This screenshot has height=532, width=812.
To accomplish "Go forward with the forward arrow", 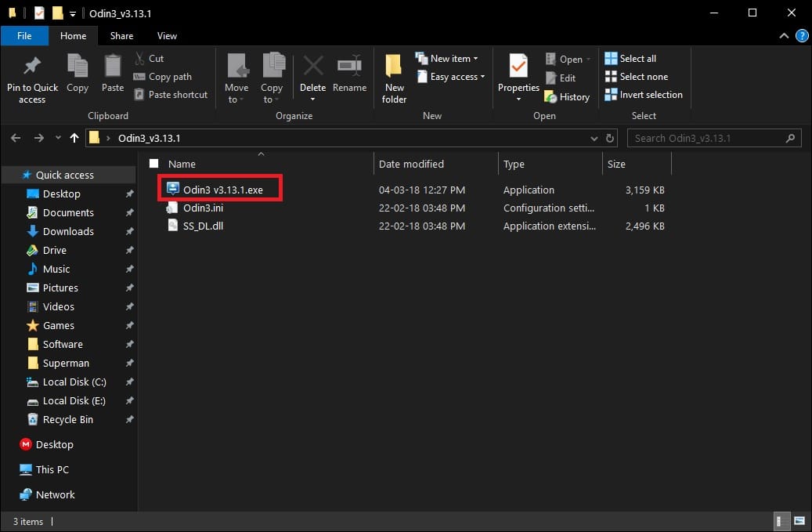I will point(39,138).
